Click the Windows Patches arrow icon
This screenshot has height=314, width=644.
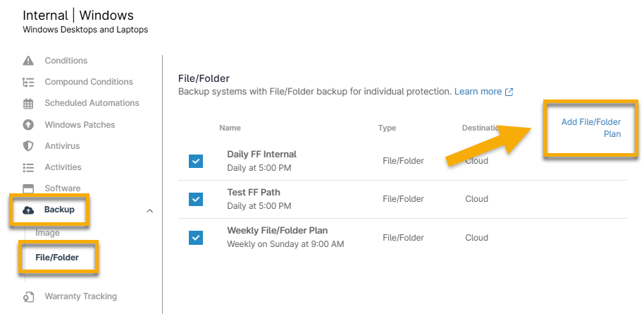point(28,125)
